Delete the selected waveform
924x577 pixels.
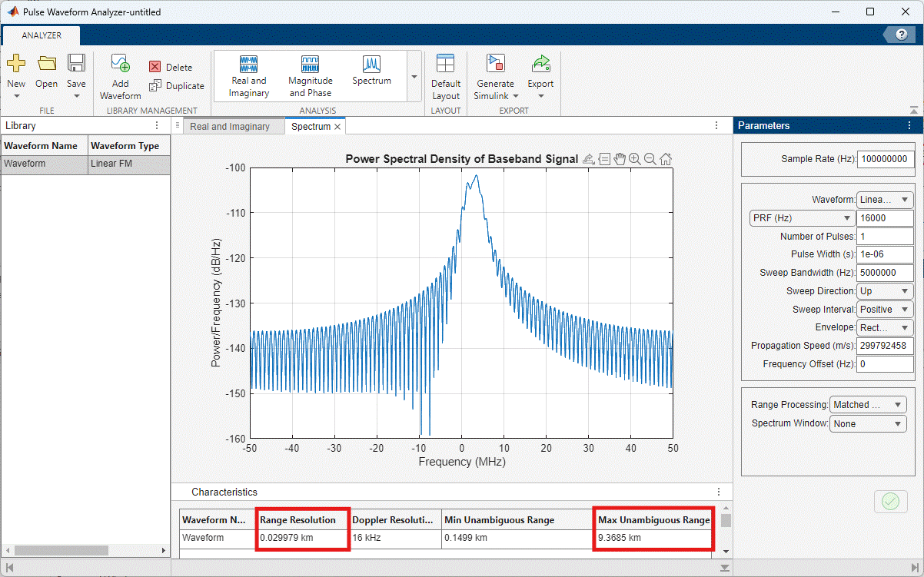pyautogui.click(x=170, y=68)
